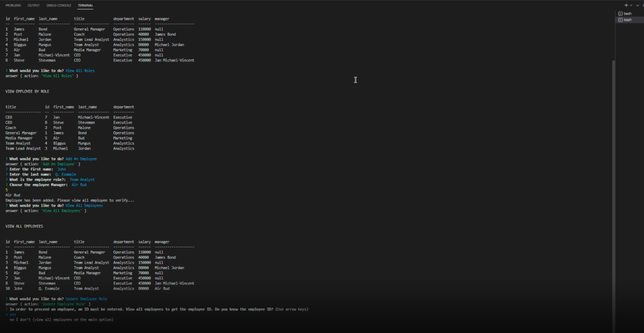Switch to the PROBLEMS tab

[13, 5]
